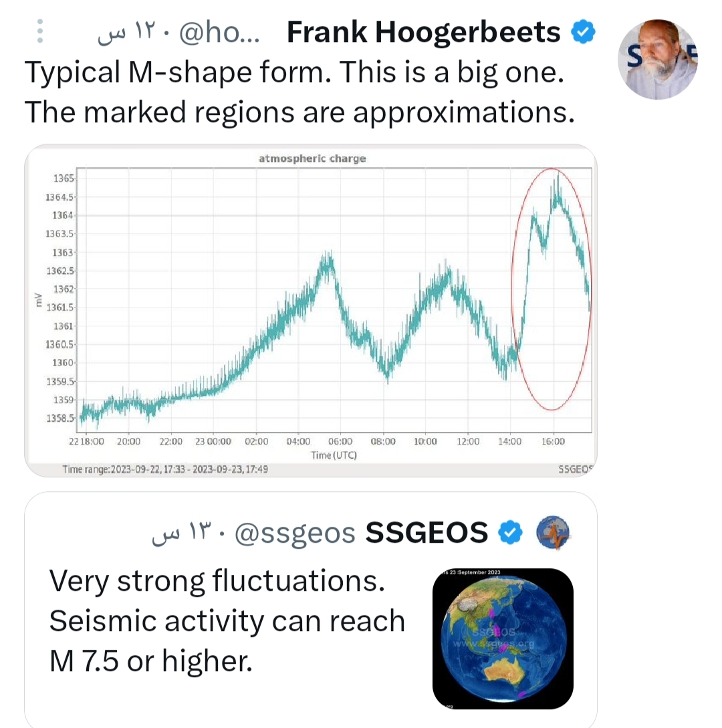Click the SSGEOS watermark on chart corner

[x=574, y=469]
